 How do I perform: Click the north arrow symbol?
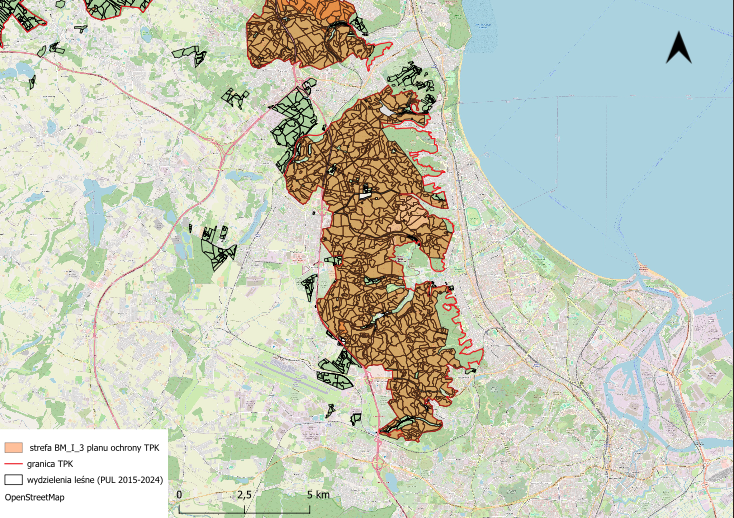tap(679, 47)
